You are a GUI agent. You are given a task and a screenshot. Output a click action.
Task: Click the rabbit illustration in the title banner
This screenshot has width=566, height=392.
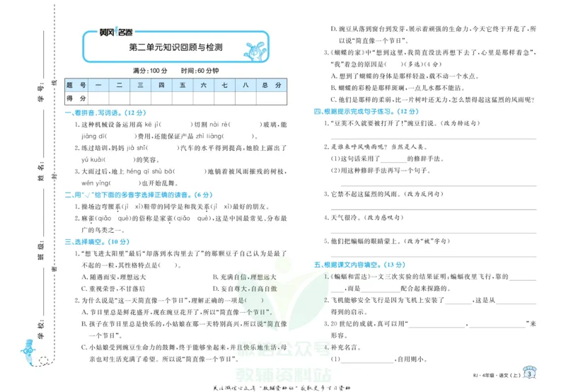click(x=256, y=50)
